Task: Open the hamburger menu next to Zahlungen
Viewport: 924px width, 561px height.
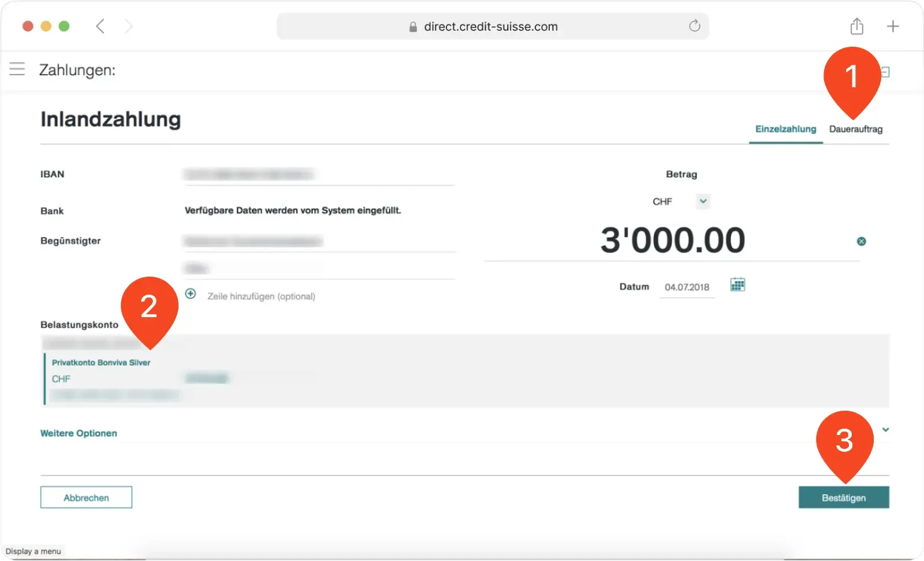Action: click(x=17, y=69)
